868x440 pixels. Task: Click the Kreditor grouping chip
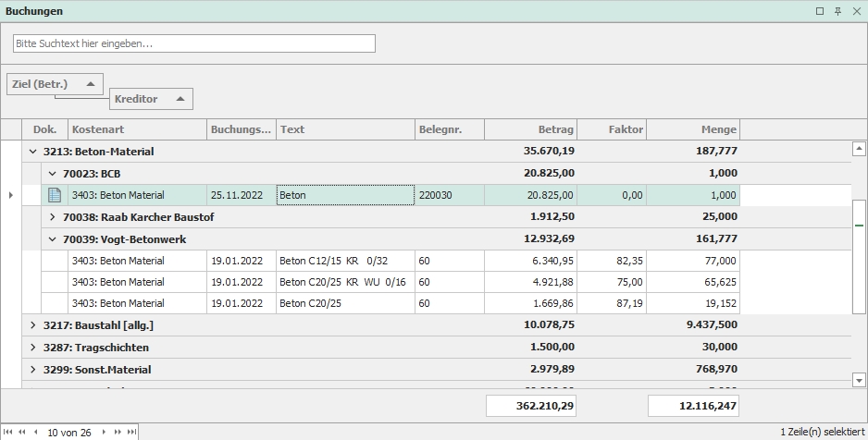pos(150,99)
